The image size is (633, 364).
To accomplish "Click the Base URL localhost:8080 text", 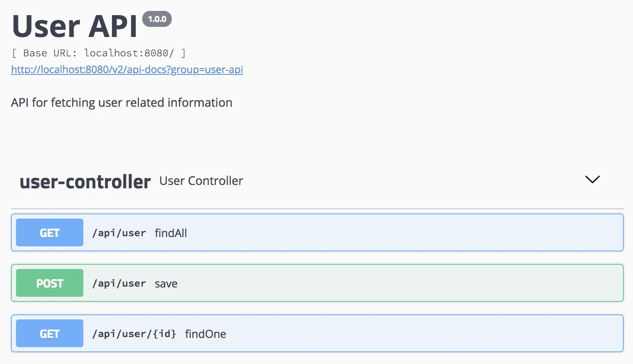I will (98, 53).
